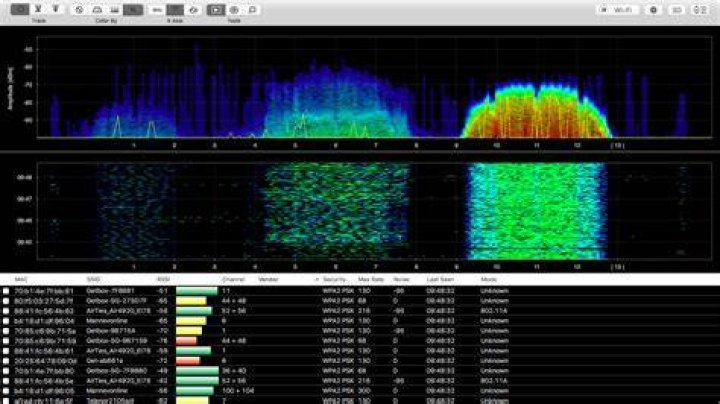
Task: Tick the checkbox for the row with RSSI -76
Action: point(6,341)
